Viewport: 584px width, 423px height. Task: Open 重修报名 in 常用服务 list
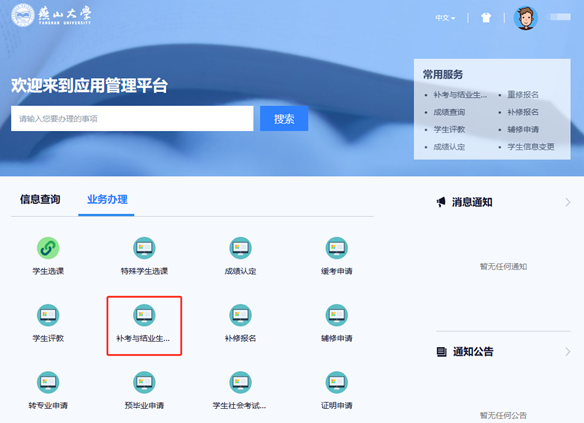click(523, 95)
